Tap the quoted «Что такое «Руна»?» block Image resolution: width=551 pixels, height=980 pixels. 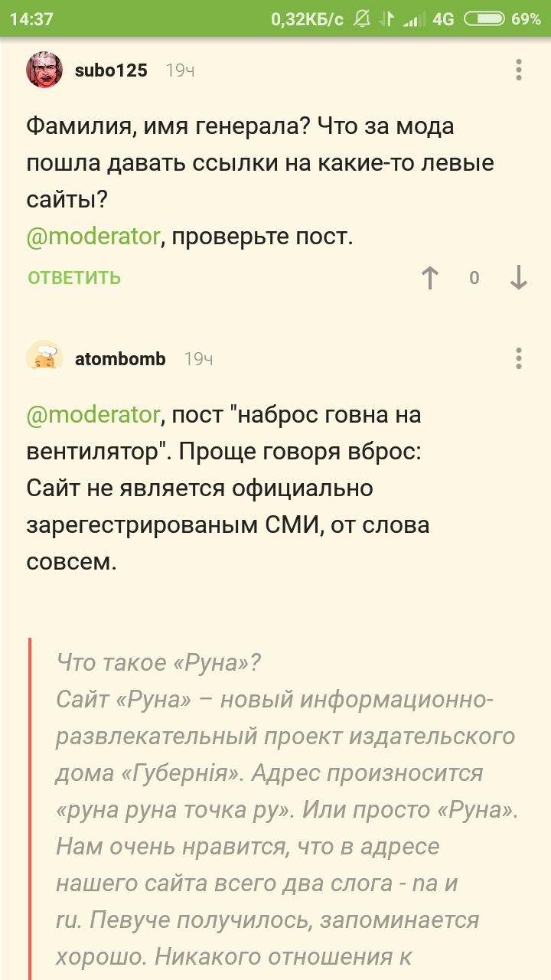coord(283,804)
